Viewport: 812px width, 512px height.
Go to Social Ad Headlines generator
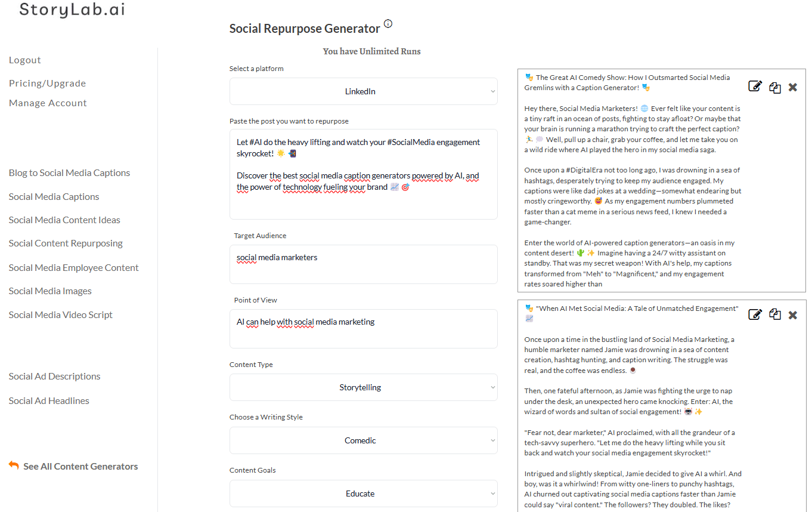[49, 400]
